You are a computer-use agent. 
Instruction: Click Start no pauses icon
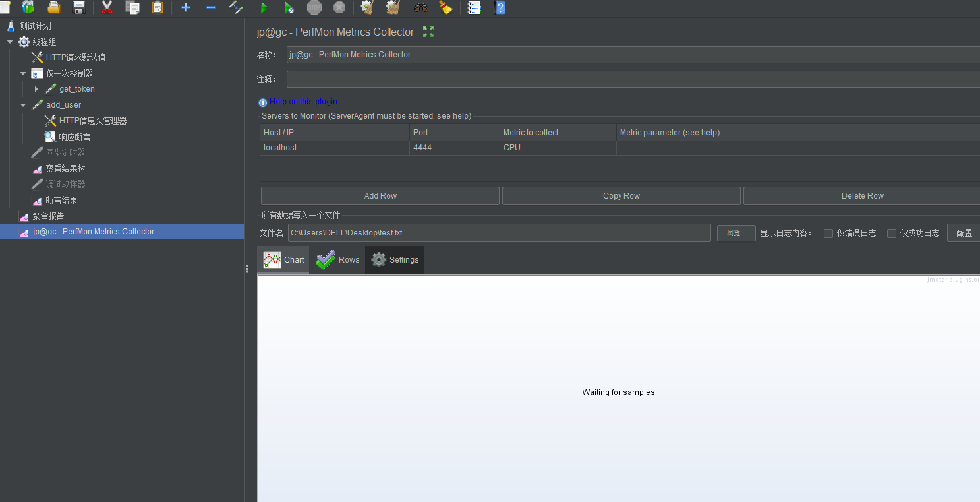(x=289, y=7)
